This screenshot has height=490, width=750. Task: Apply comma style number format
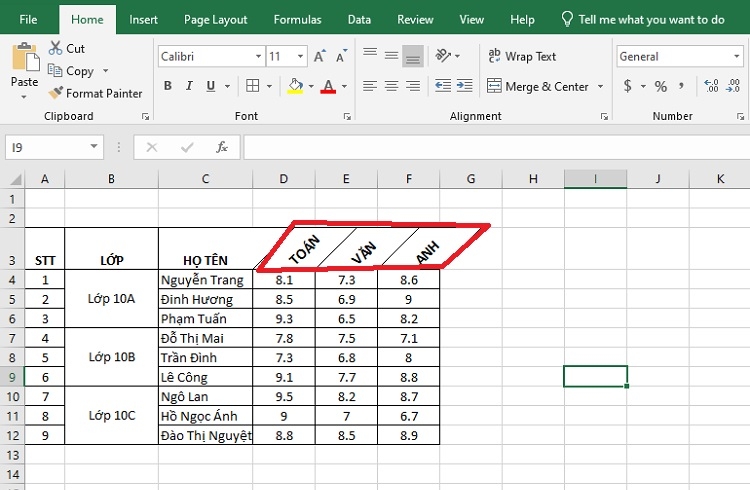point(681,86)
